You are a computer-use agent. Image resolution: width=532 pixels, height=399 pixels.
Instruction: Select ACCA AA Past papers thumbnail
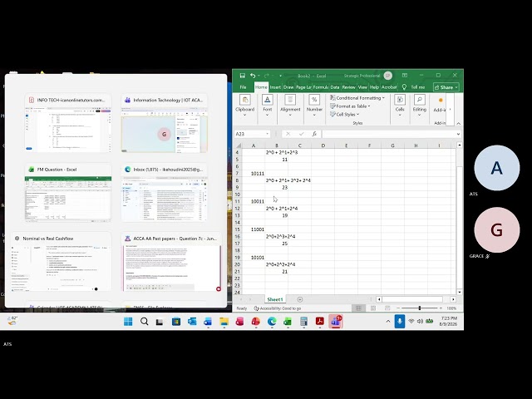click(172, 262)
